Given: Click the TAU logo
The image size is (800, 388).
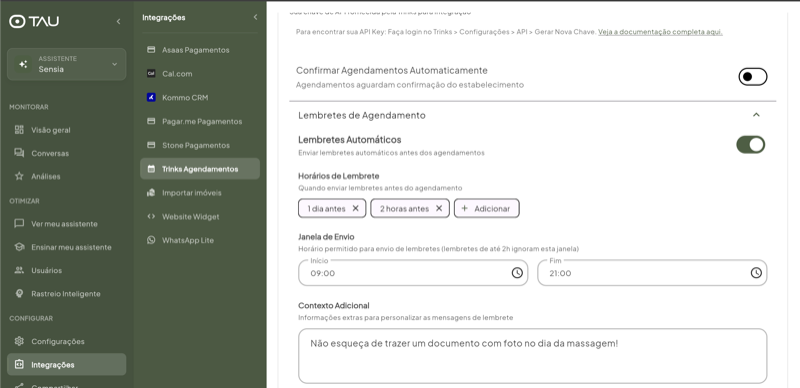Looking at the screenshot, I should 34,21.
